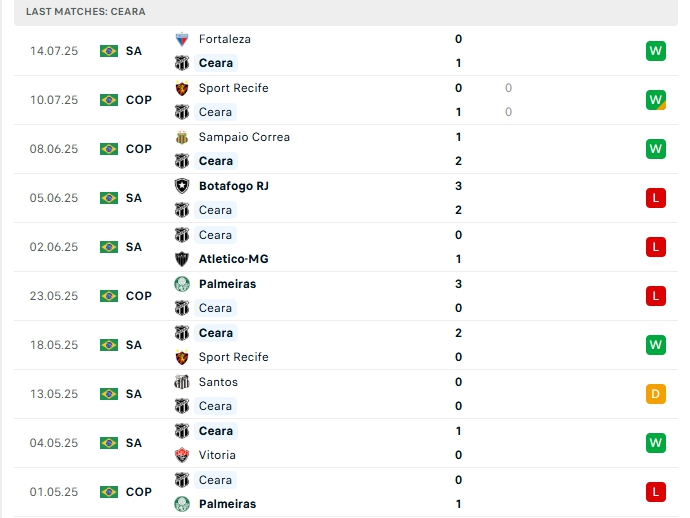Select the SA league label on 18.05.25
Image resolution: width=690 pixels, height=518 pixels.
tap(134, 345)
